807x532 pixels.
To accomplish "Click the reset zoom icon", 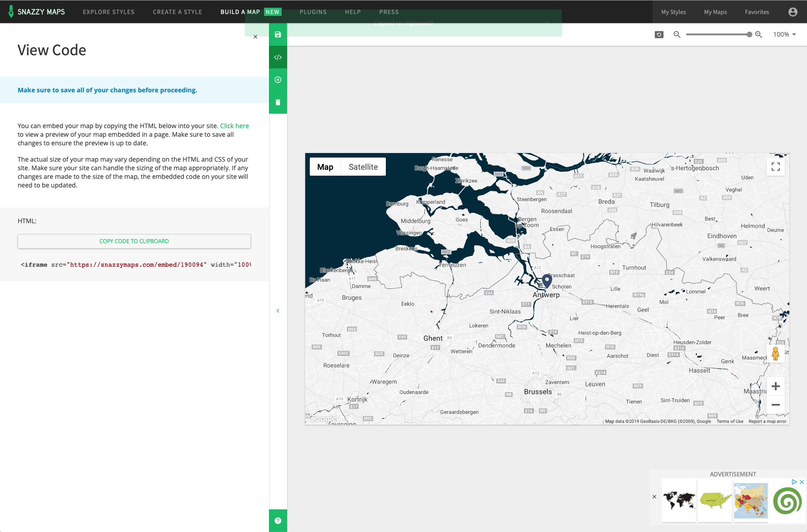I will (659, 34).
